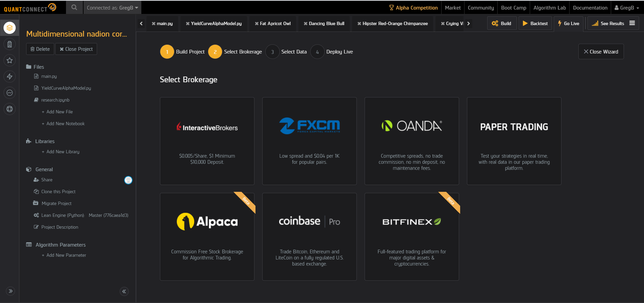Image resolution: width=644 pixels, height=303 pixels.
Task: Toggle the Share project switch
Action: coord(128,180)
